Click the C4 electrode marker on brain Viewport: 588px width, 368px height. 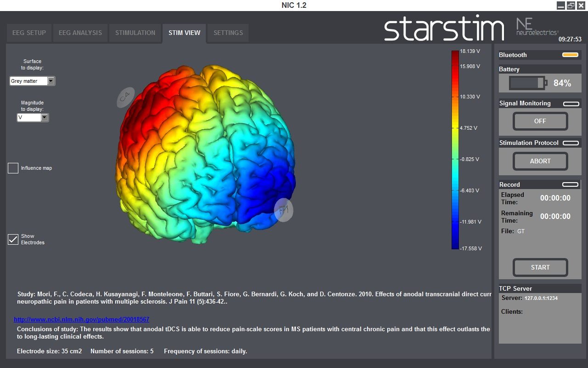coord(125,98)
